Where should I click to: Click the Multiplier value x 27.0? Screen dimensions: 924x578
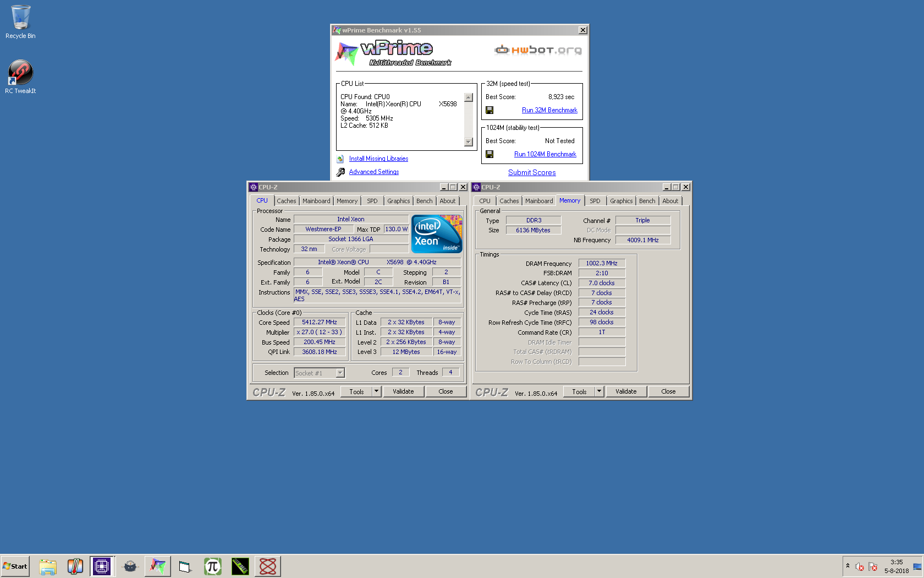point(320,332)
